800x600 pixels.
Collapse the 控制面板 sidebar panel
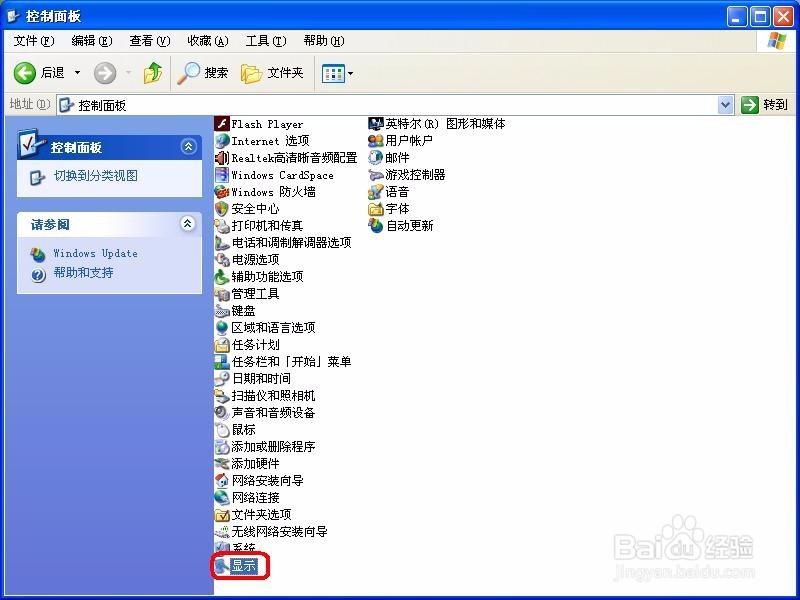188,147
